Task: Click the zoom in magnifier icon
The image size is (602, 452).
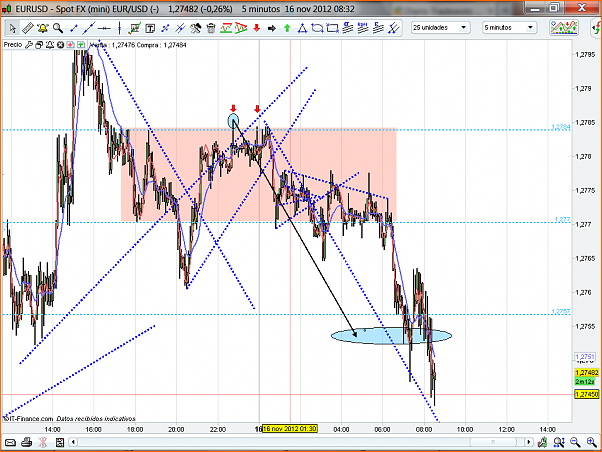Action: [x=592, y=443]
